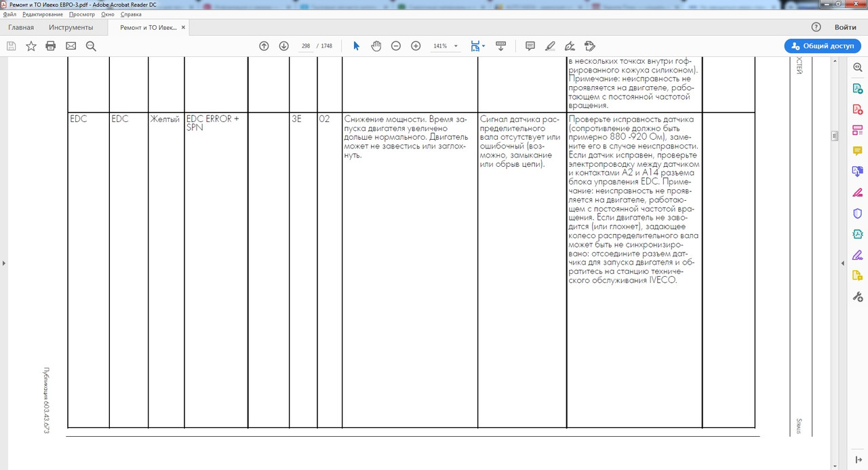Click the total pages 1748 text
Screen dimensions: 868x470
tap(327, 46)
